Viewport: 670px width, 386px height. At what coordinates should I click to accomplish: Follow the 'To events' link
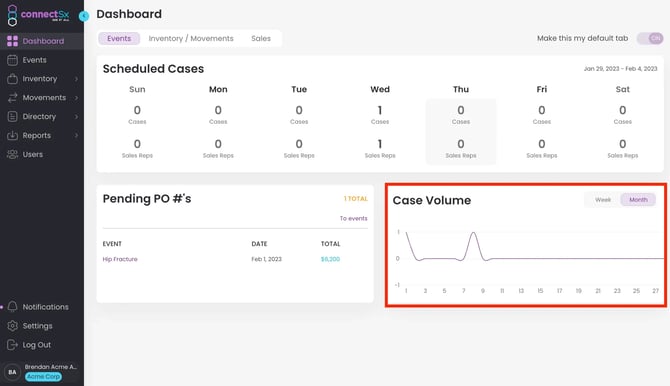pyautogui.click(x=353, y=218)
